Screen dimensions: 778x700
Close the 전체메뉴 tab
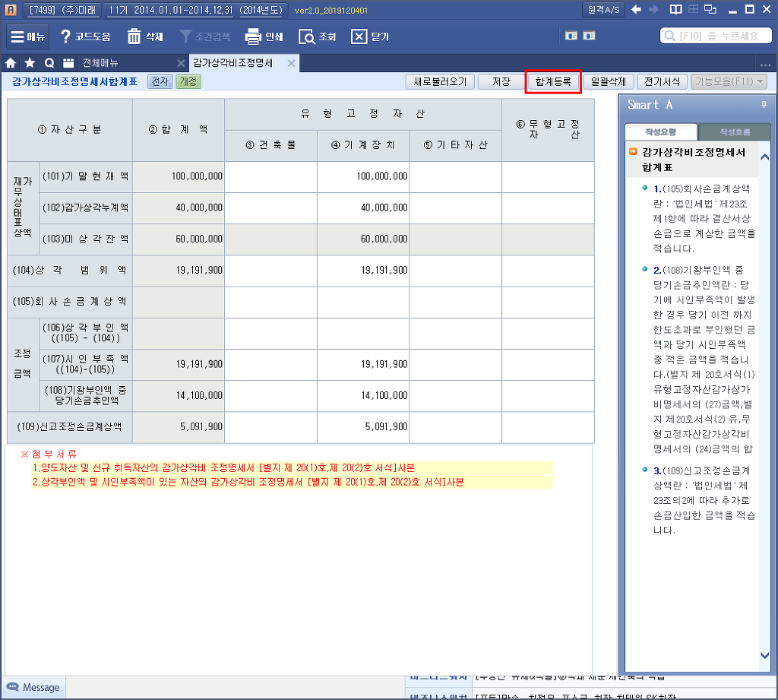pyautogui.click(x=181, y=63)
